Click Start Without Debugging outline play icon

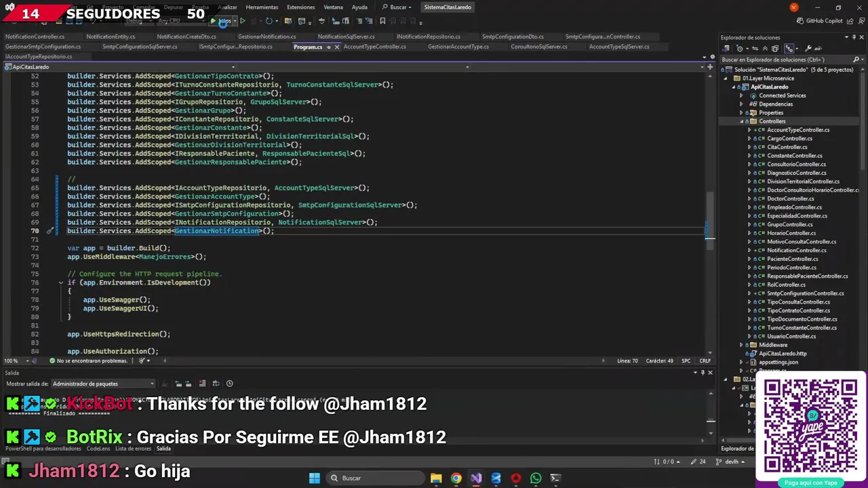pos(243,21)
